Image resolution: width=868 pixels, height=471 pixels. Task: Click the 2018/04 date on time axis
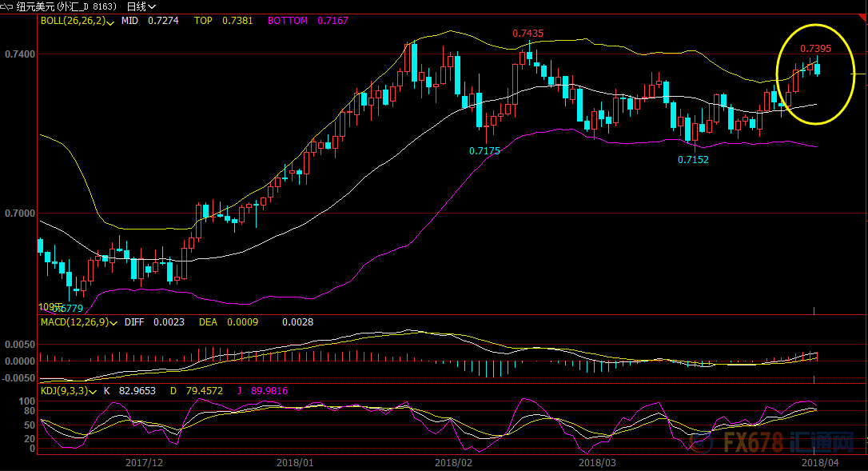point(819,462)
